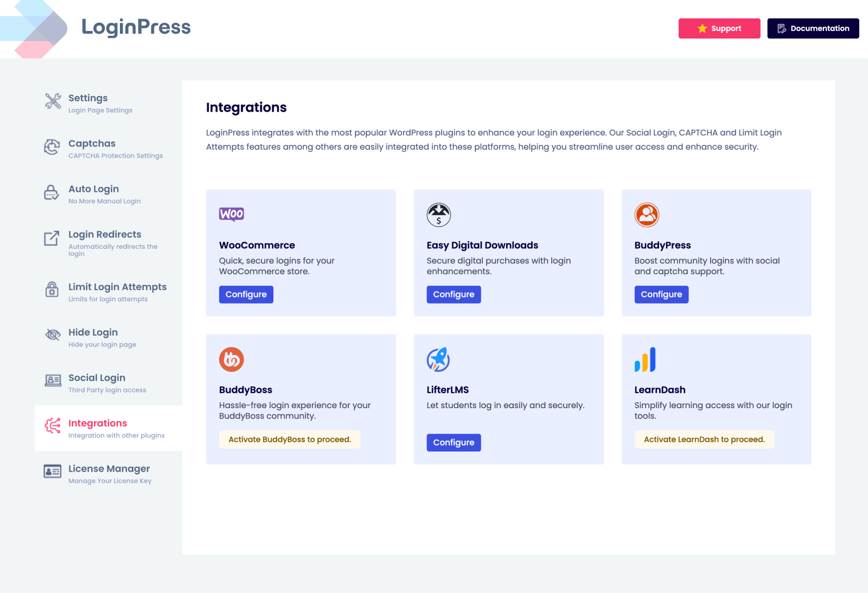Viewport: 868px width, 593px height.
Task: Click the Social Login card icon
Action: click(x=53, y=380)
